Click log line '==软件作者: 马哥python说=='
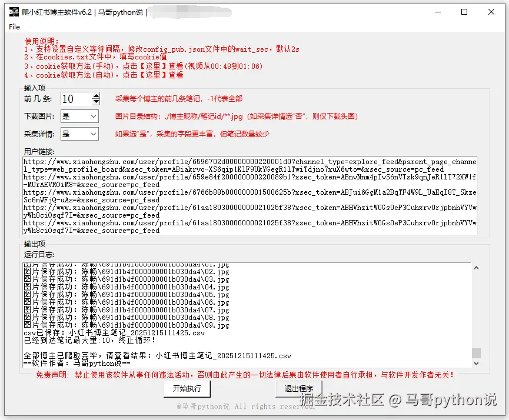509x420 pixels. pos(77,364)
